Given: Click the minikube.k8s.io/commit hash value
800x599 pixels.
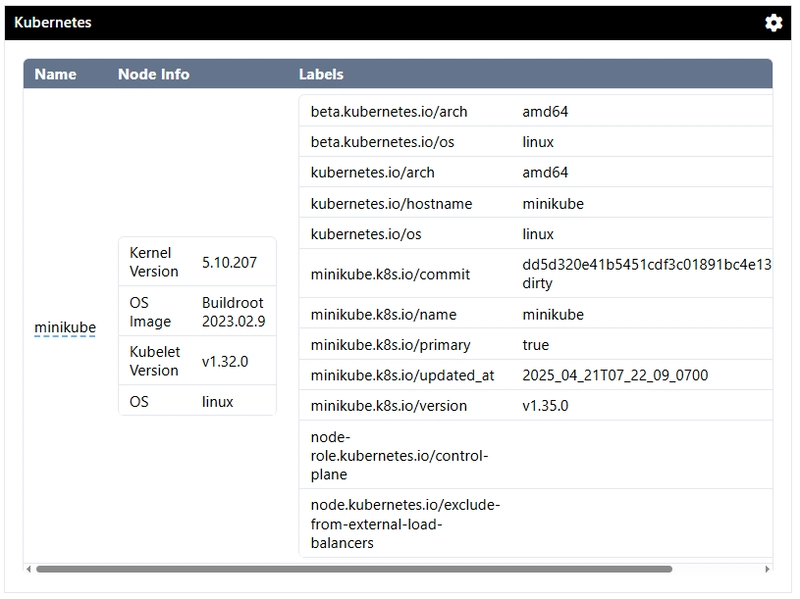Looking at the screenshot, I should (x=647, y=273).
